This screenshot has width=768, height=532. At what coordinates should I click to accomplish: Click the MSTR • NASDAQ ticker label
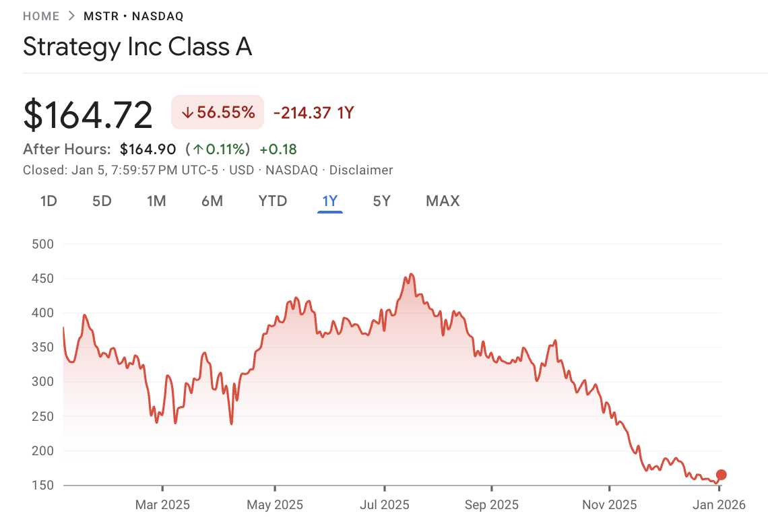133,16
